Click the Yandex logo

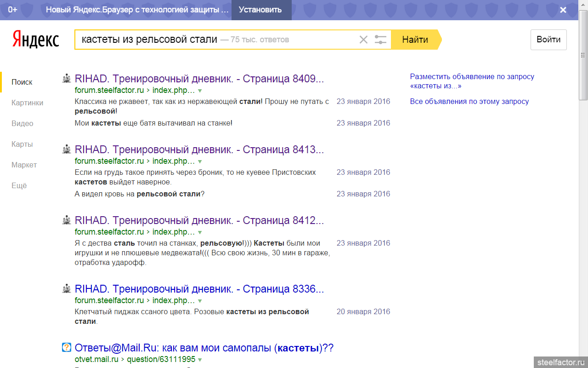coord(36,40)
